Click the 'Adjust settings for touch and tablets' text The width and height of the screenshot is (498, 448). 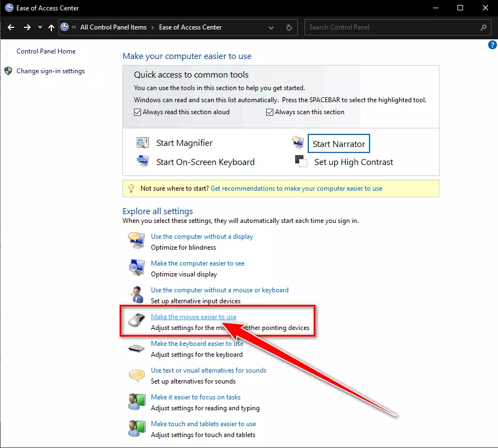coord(203,435)
